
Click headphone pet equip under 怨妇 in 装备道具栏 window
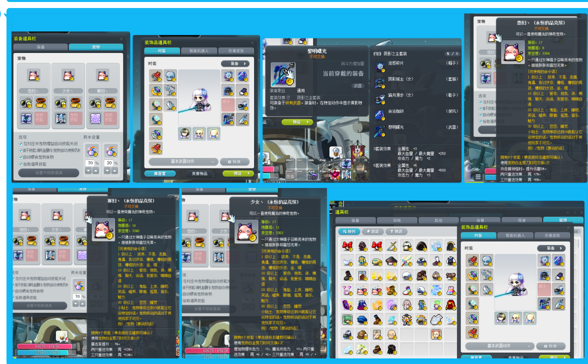click(x=26, y=102)
